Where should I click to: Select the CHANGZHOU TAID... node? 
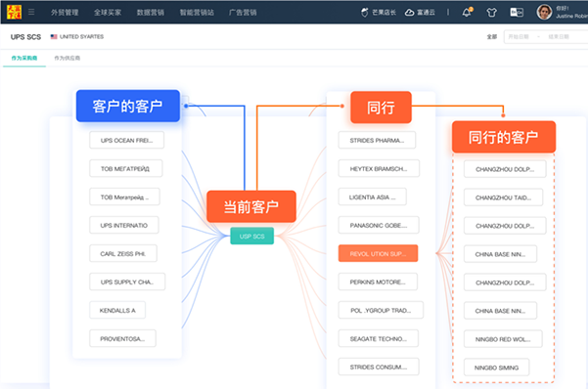pyautogui.click(x=503, y=197)
